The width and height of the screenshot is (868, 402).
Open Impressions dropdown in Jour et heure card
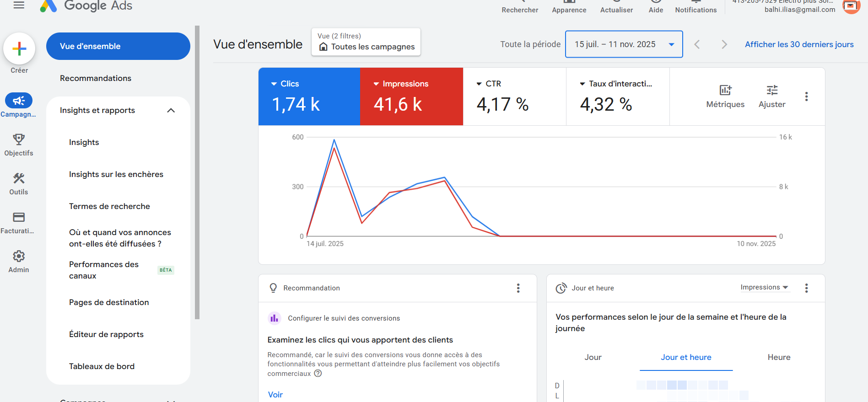click(764, 287)
